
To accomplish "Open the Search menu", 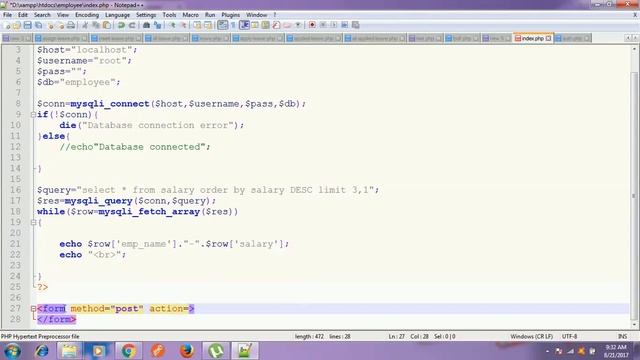I will click(42, 15).
